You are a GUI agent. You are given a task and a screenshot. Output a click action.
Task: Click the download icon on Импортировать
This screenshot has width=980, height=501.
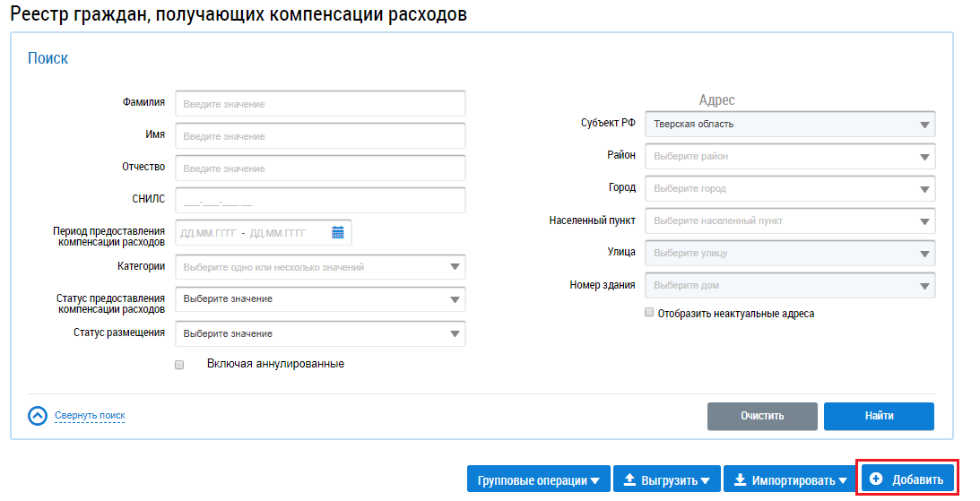[x=740, y=479]
